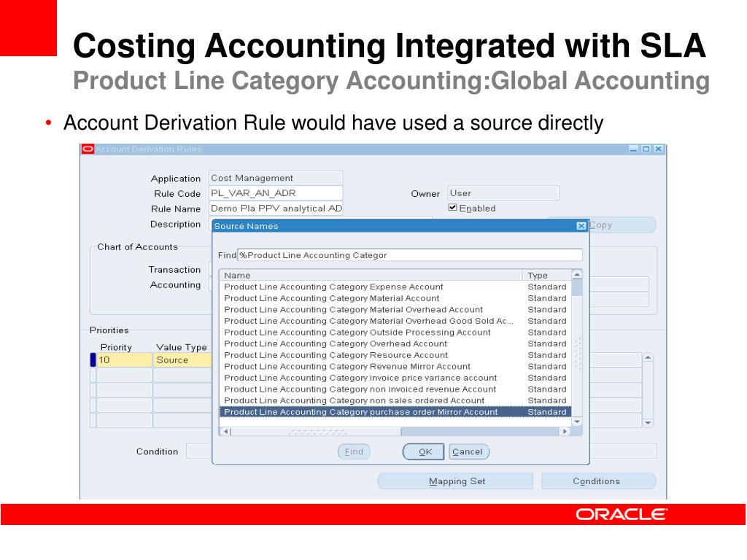Open the Mapping Set button
The image size is (747, 560).
[x=455, y=481]
